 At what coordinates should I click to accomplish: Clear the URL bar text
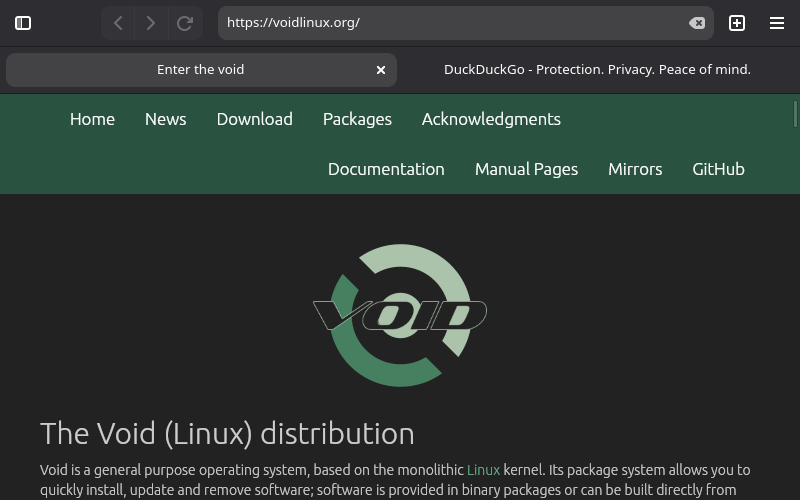[697, 23]
